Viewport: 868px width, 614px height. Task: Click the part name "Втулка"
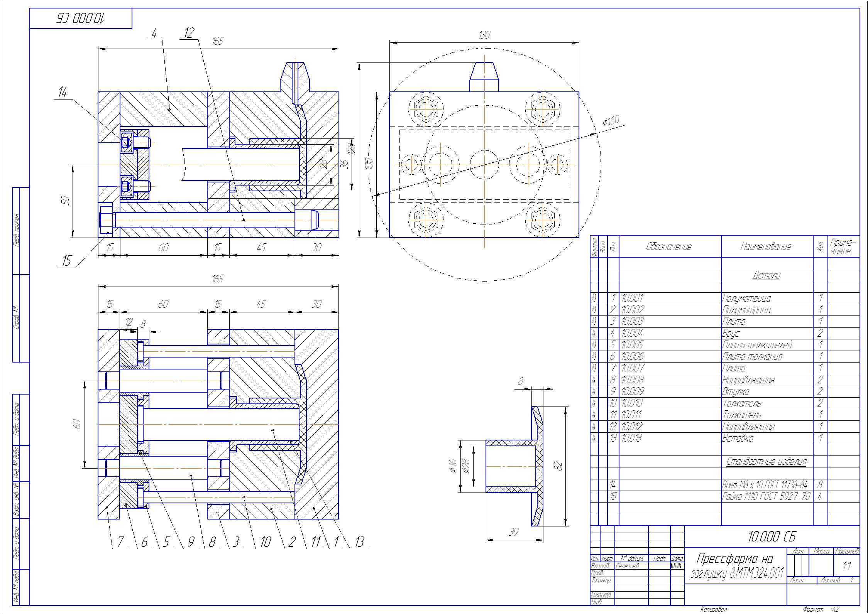tap(736, 391)
